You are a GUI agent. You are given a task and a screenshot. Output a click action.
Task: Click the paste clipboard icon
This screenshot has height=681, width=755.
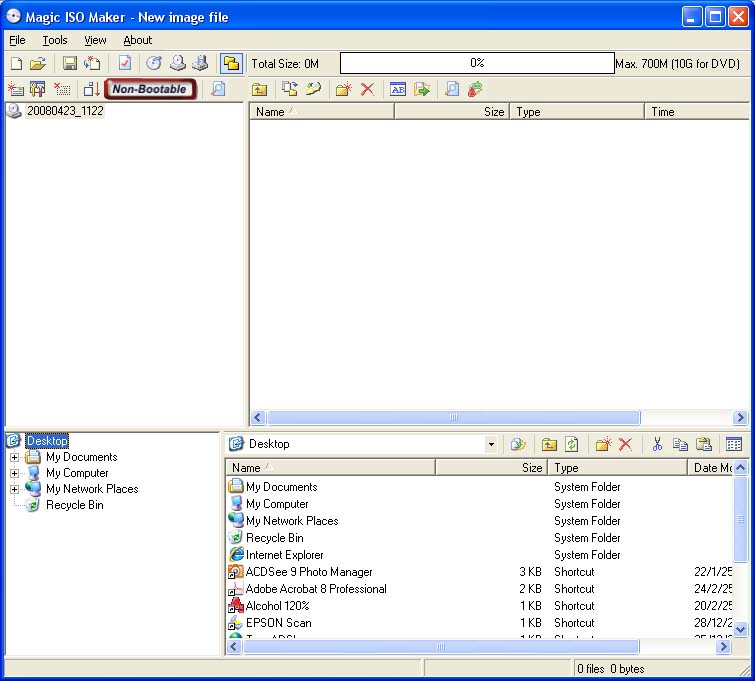[703, 444]
